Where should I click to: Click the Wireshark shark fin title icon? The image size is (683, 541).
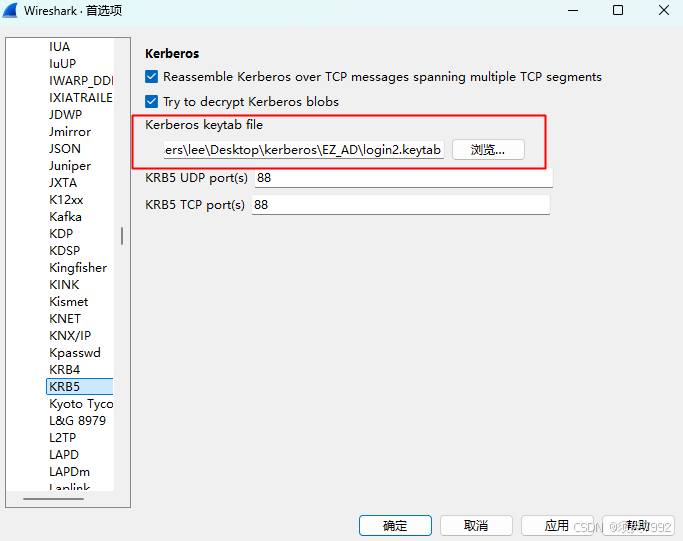(x=10, y=10)
